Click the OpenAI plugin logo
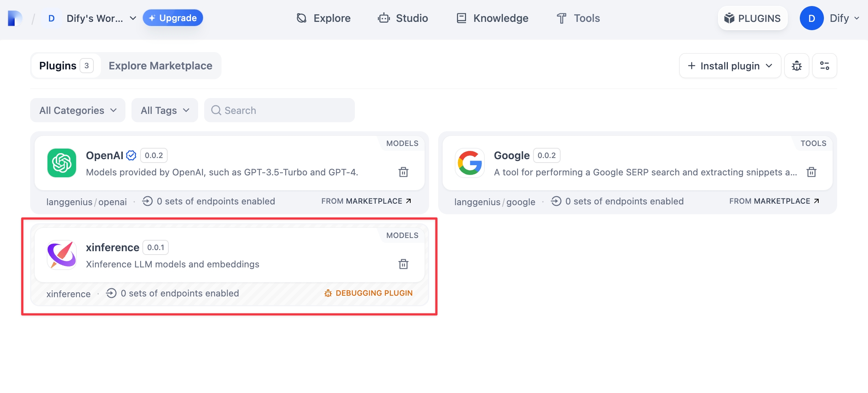 tap(62, 163)
